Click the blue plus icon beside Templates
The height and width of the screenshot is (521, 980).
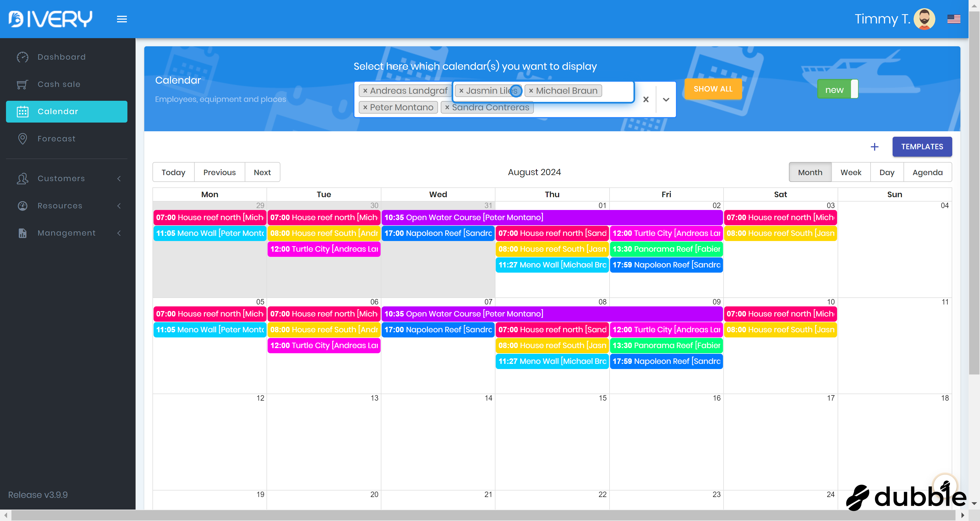pos(874,147)
